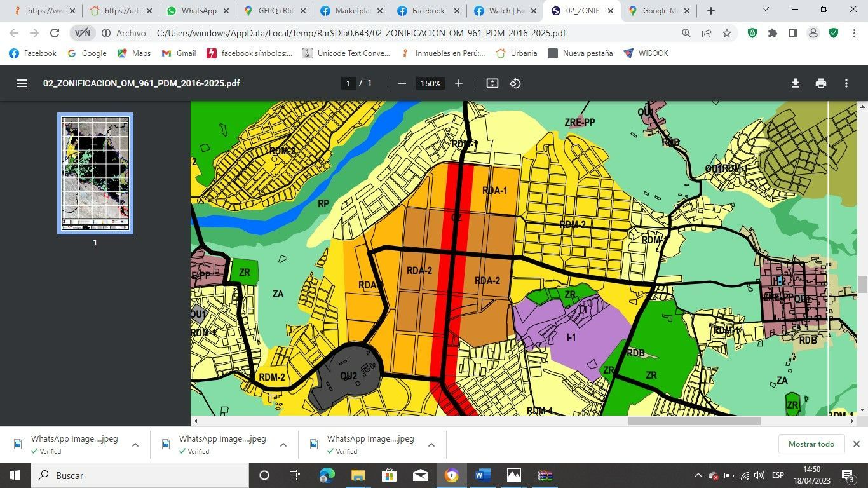This screenshot has width=868, height=488.
Task: Bookmark this page with the star icon
Action: click(x=727, y=33)
